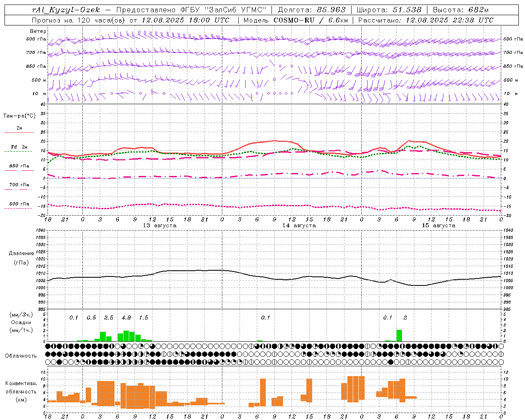The height and width of the screenshot is (420, 525).
Task: Click the Долгота: 85.963 header value
Action: 312,10
